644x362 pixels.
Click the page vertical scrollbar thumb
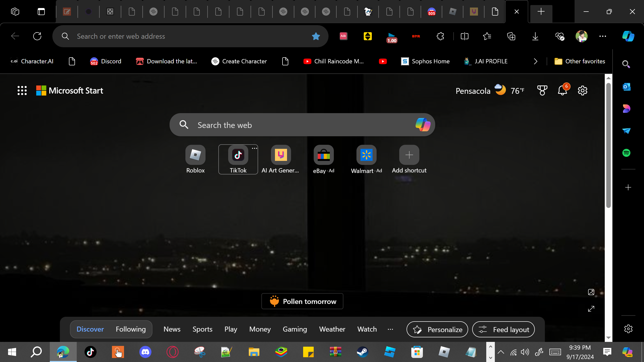click(x=608, y=146)
